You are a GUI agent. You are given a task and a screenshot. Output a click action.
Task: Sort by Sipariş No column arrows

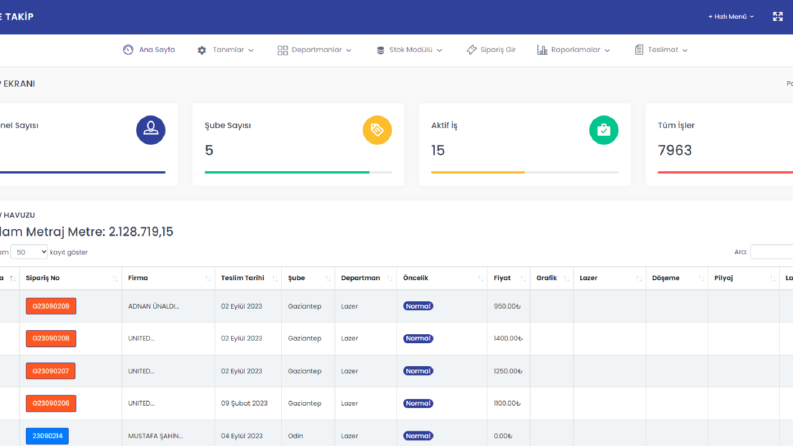pyautogui.click(x=115, y=278)
